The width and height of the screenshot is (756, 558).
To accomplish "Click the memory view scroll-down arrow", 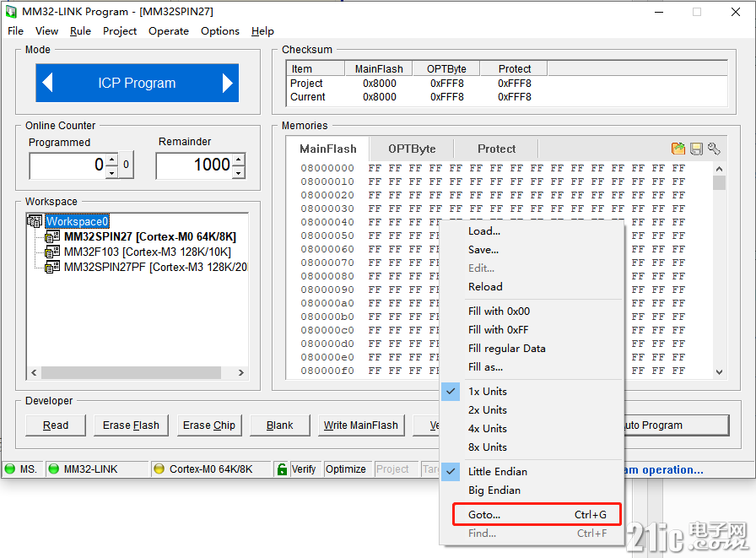I will (x=719, y=371).
